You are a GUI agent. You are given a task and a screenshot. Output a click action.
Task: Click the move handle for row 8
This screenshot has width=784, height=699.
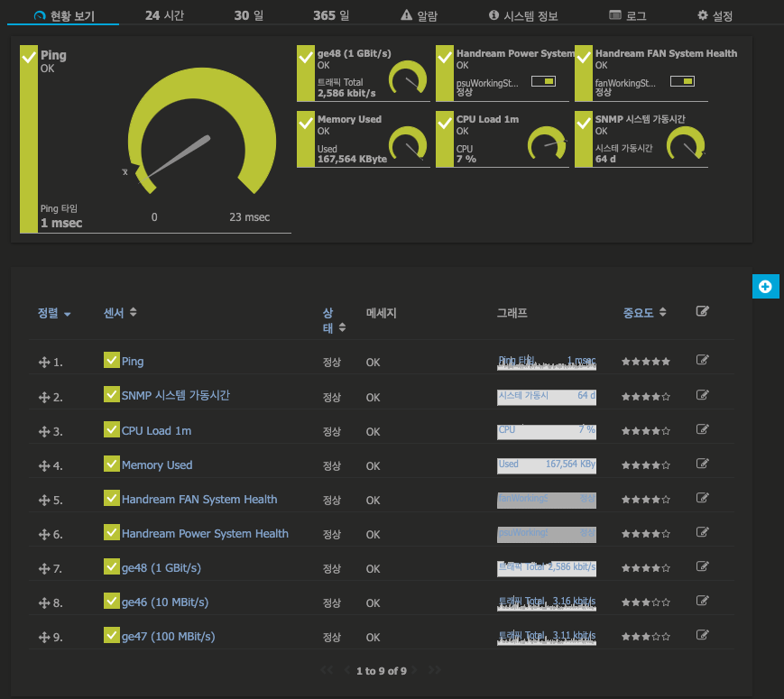point(44,603)
